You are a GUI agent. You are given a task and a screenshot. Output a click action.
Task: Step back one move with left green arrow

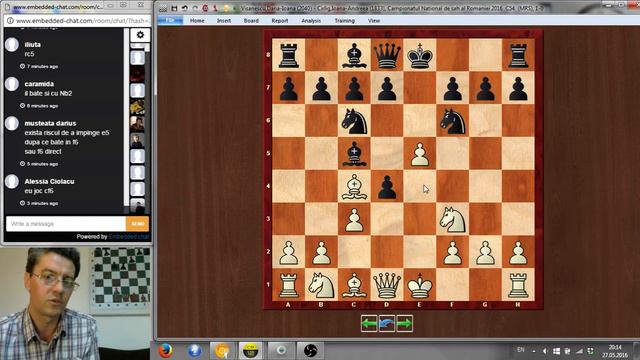(369, 324)
